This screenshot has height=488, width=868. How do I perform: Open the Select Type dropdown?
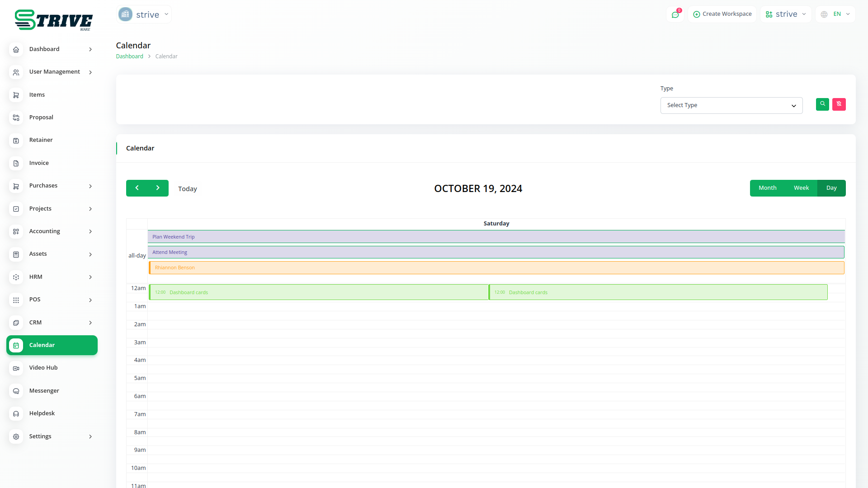(731, 105)
